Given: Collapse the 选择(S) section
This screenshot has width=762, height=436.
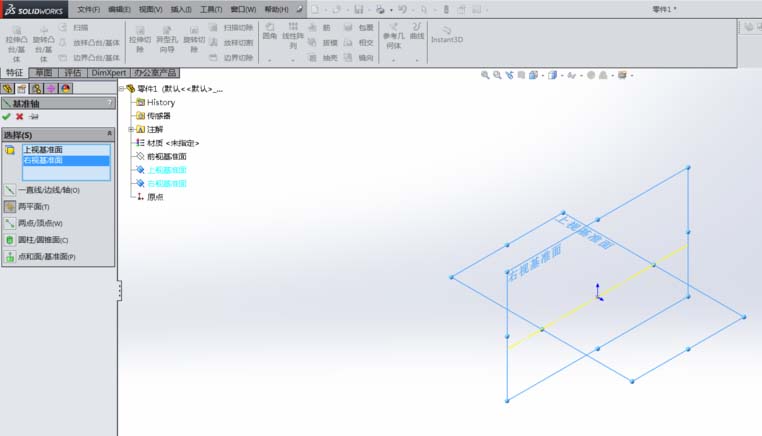Looking at the screenshot, I should coord(109,134).
